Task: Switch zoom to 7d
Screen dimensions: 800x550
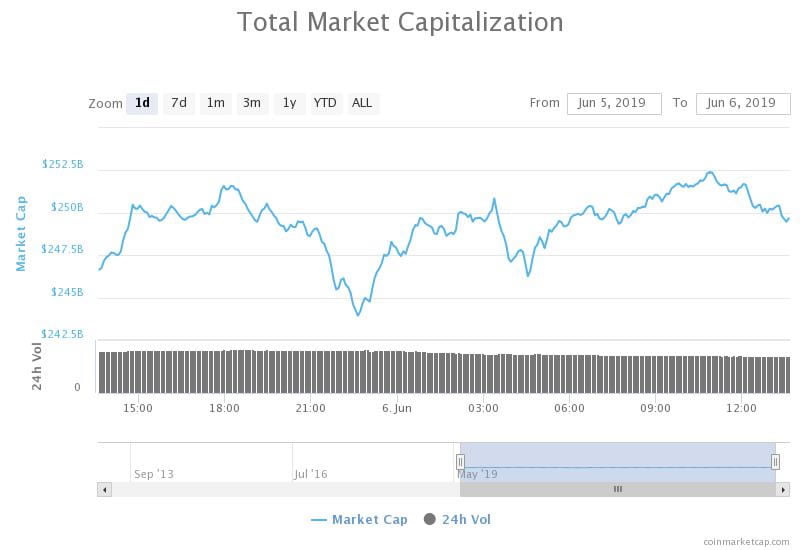Action: click(x=179, y=103)
